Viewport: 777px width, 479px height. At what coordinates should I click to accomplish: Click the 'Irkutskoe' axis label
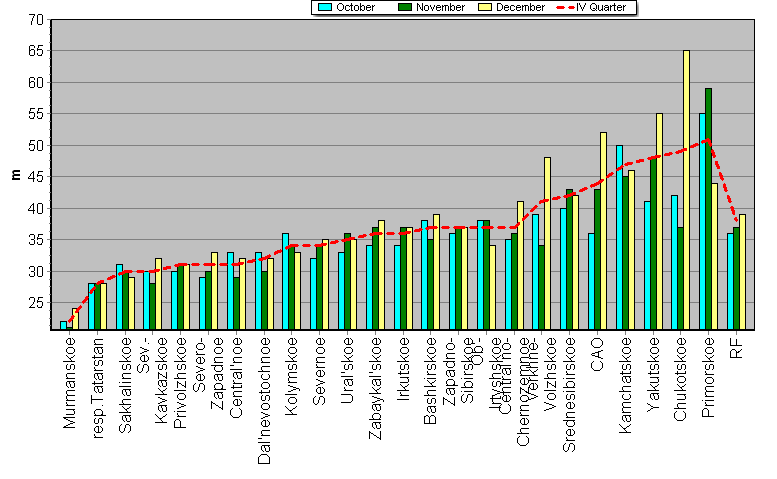403,369
